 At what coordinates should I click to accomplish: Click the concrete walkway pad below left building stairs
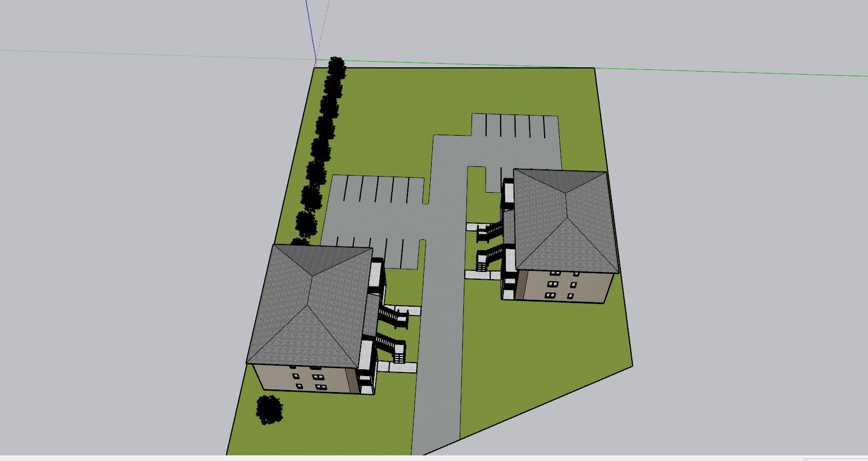397,367
